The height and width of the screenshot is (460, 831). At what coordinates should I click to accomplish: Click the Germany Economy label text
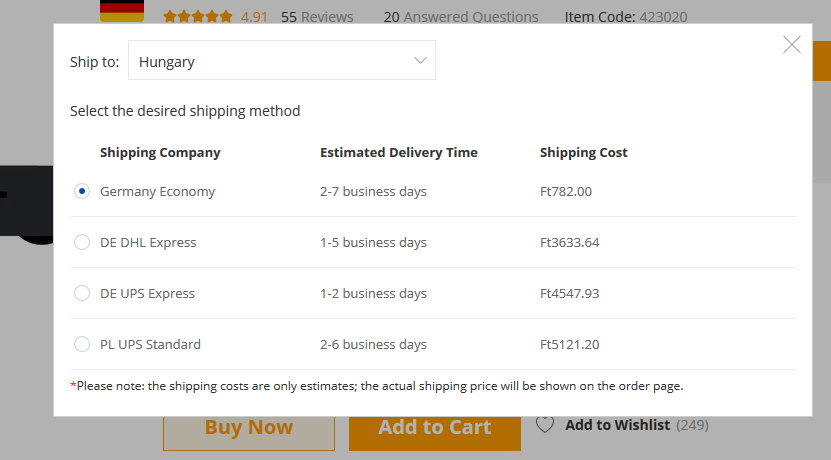157,191
